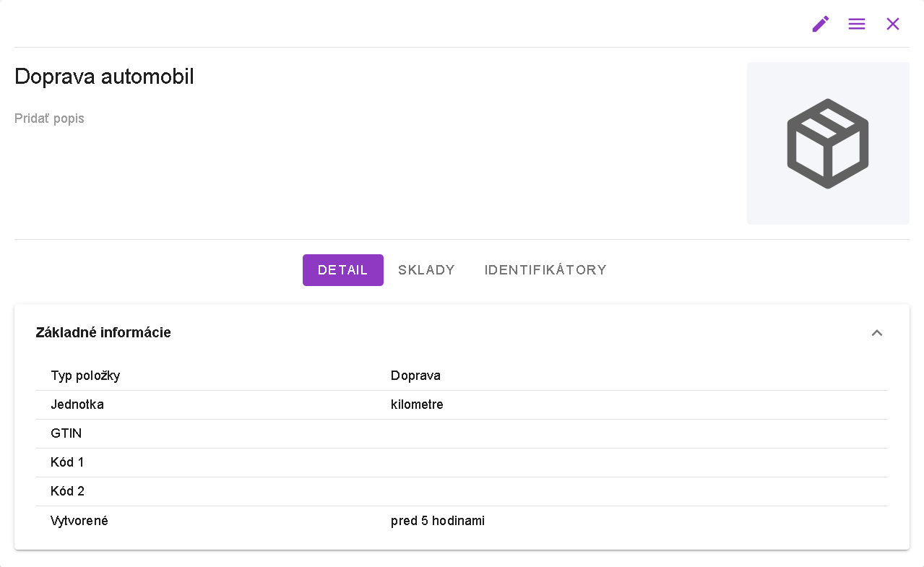This screenshot has width=924, height=567.
Task: Click the pred 5 hodinami timestamp
Action: (x=438, y=520)
